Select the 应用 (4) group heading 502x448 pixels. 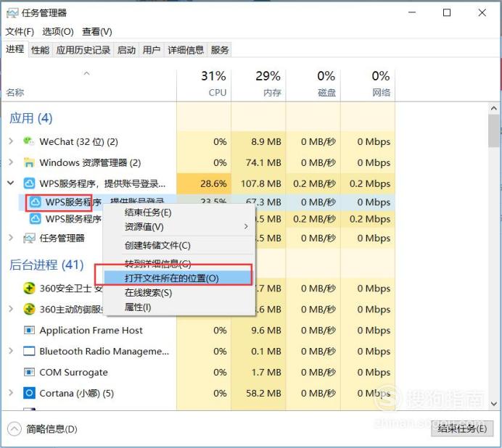click(30, 118)
